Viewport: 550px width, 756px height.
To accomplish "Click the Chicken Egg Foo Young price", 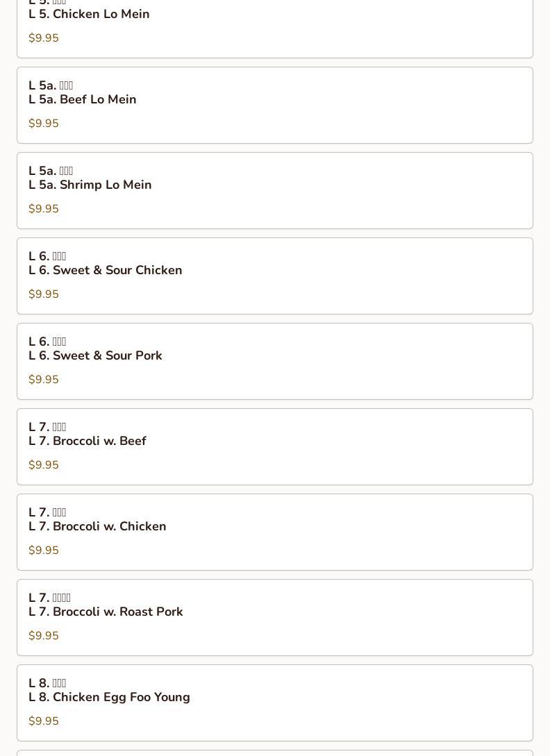I will [44, 721].
